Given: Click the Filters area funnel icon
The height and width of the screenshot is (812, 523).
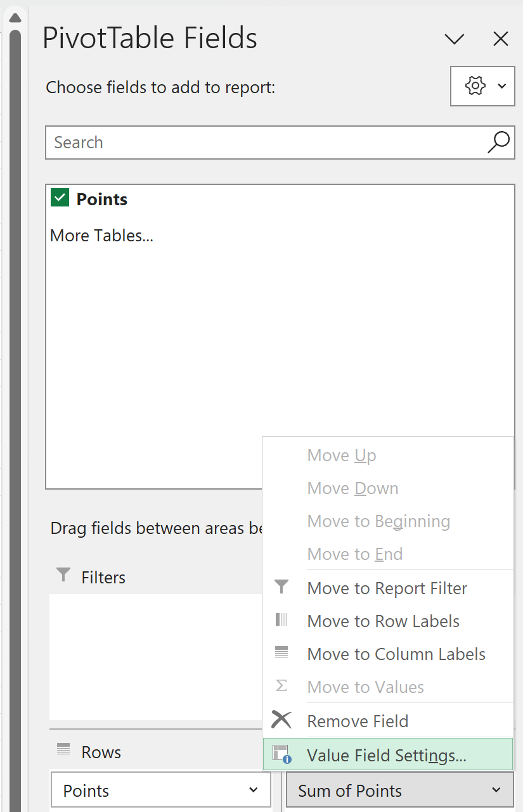Looking at the screenshot, I should point(63,575).
